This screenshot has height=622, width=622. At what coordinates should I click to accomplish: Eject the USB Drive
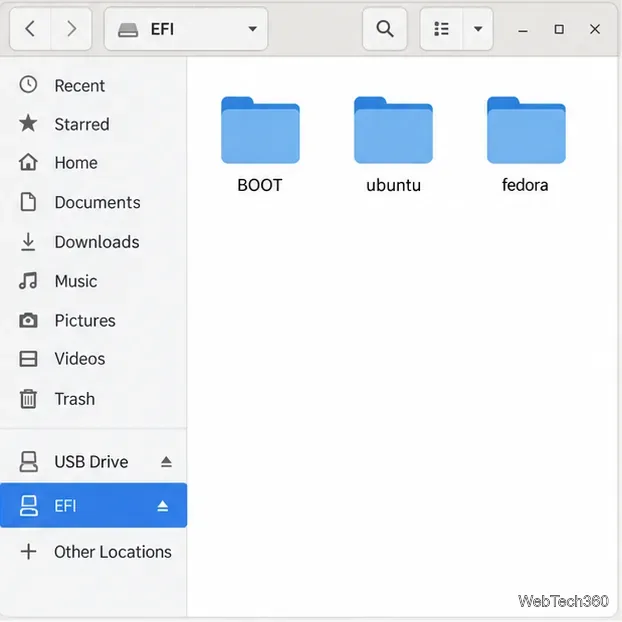(x=166, y=462)
